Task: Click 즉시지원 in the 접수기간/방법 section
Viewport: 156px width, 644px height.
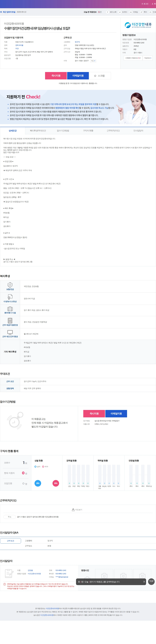Action: point(94,414)
